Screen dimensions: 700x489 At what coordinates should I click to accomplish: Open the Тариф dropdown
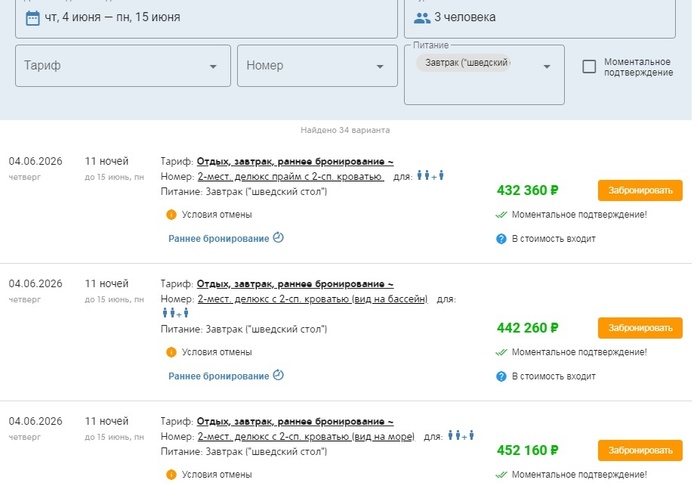click(x=120, y=66)
